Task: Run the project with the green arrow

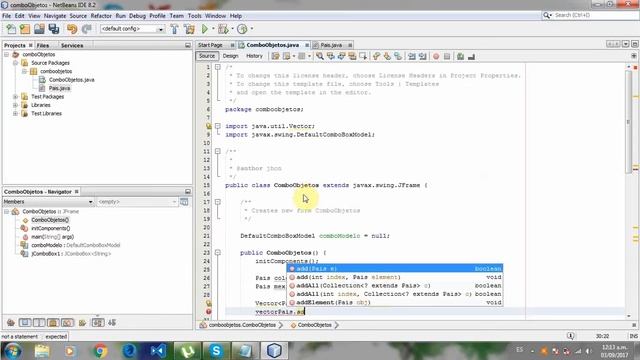Action: coord(205,29)
